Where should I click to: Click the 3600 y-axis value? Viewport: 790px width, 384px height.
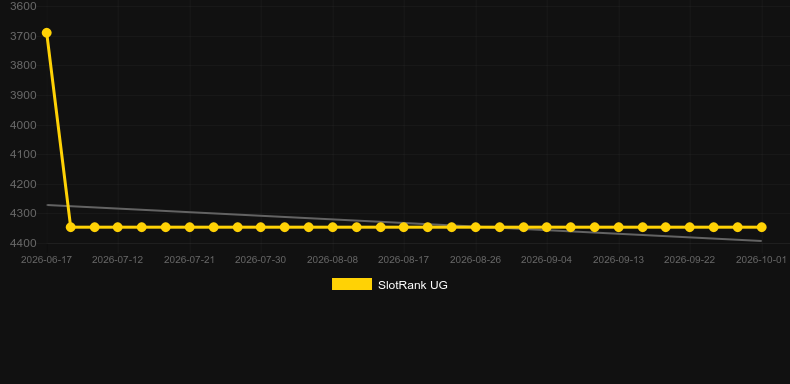23,7
